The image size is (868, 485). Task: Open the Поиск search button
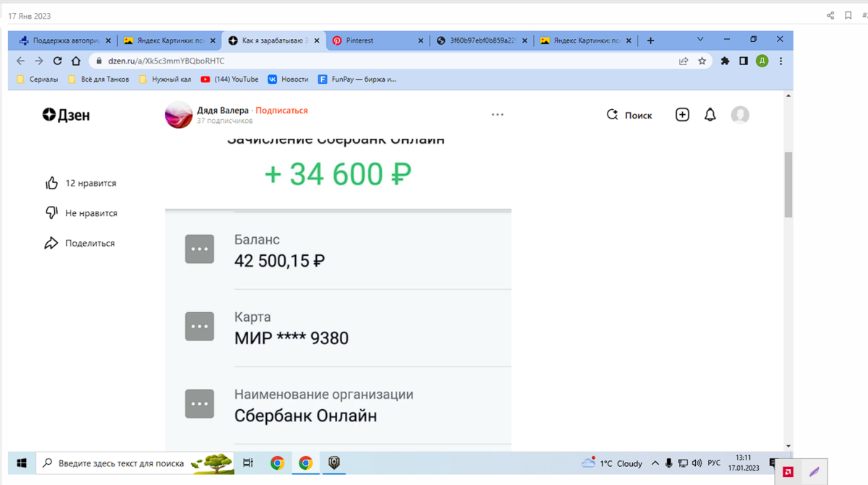[x=630, y=115]
